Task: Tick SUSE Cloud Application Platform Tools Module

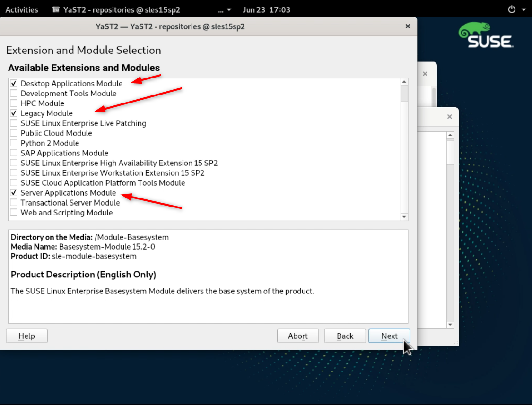Action: 14,182
